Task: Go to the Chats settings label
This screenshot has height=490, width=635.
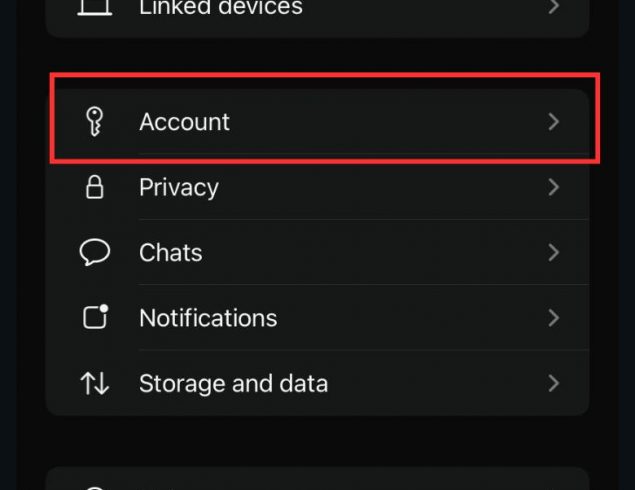Action: 170,252
